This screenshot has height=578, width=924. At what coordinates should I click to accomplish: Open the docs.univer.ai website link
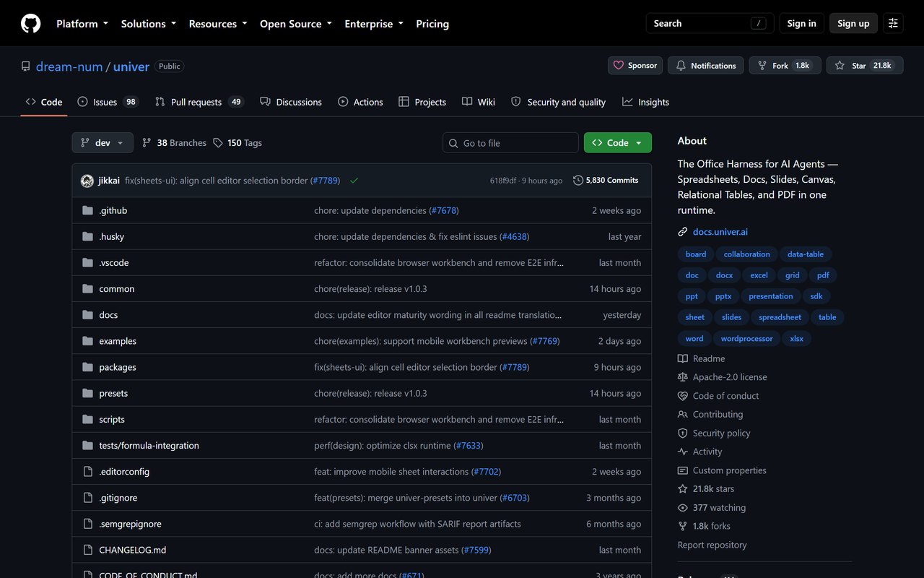tap(720, 232)
